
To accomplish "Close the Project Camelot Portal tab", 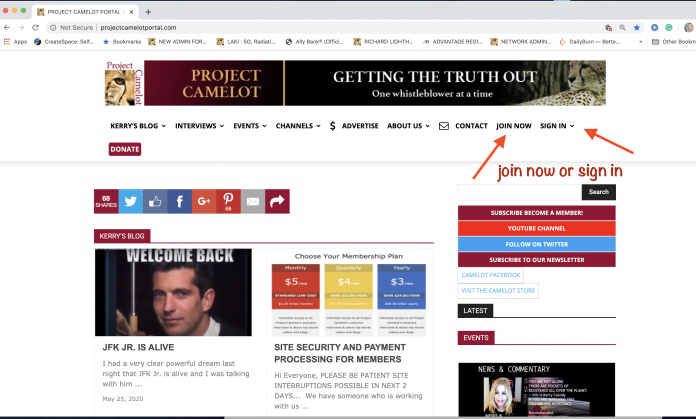I will click(x=131, y=12).
